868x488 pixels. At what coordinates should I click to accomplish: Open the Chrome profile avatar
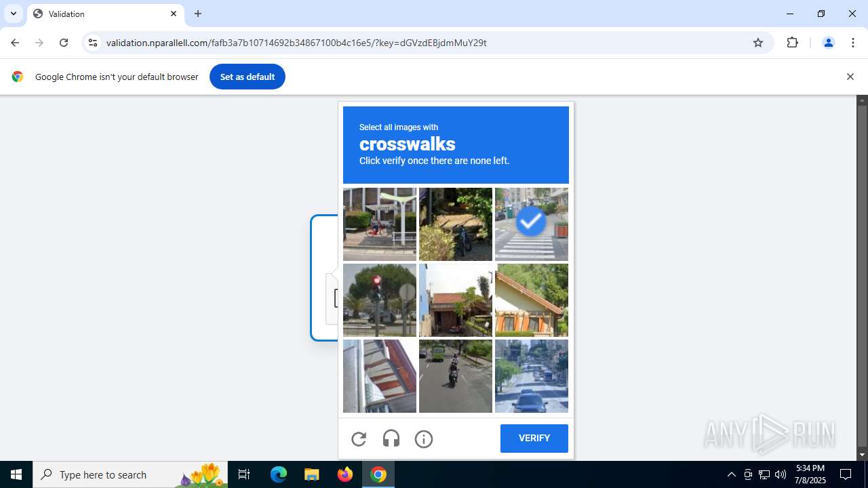[828, 43]
